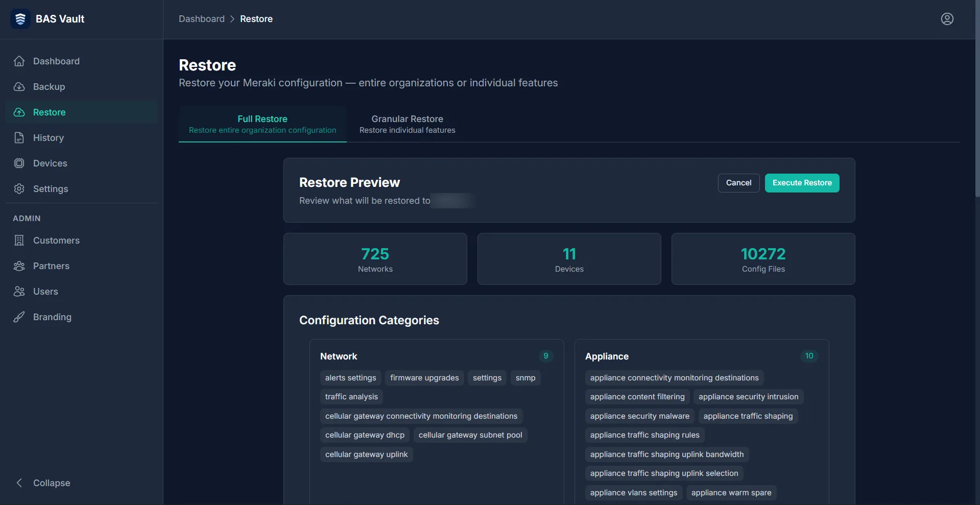Click the Customers building icon
This screenshot has width=980, height=505.
click(19, 241)
